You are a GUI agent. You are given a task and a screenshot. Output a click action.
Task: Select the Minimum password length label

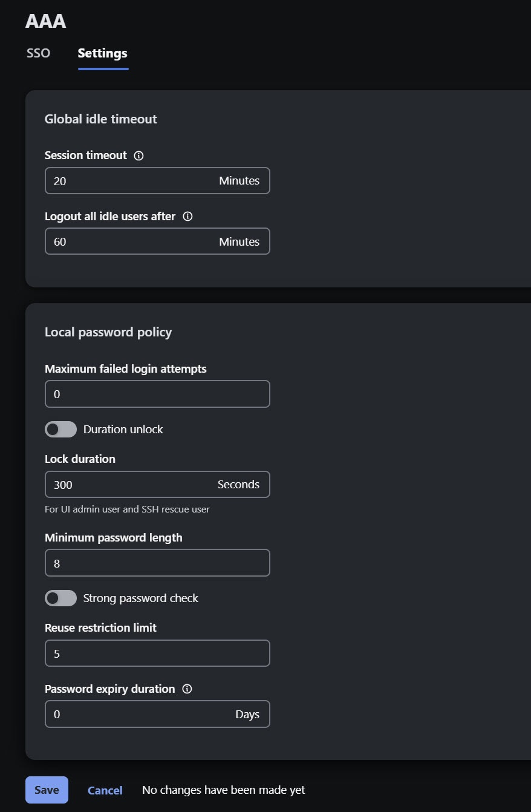(114, 537)
